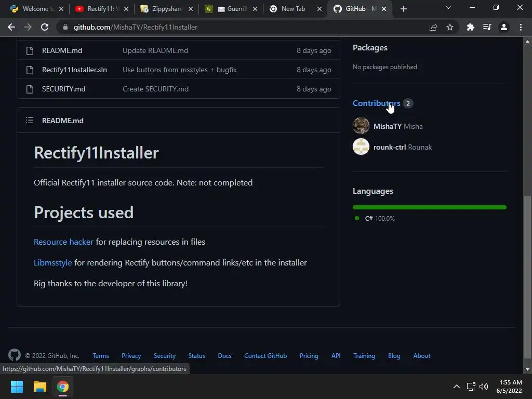Click the green C# language bar
The width and height of the screenshot is (532, 399).
[430, 207]
